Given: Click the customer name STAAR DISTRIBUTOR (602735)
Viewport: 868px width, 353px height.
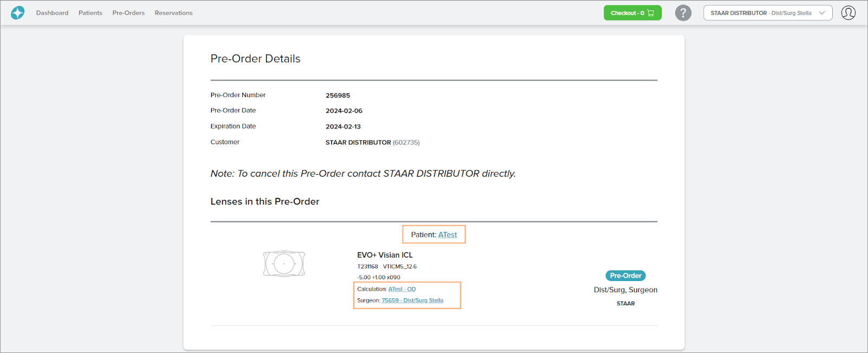Looking at the screenshot, I should click(372, 143).
